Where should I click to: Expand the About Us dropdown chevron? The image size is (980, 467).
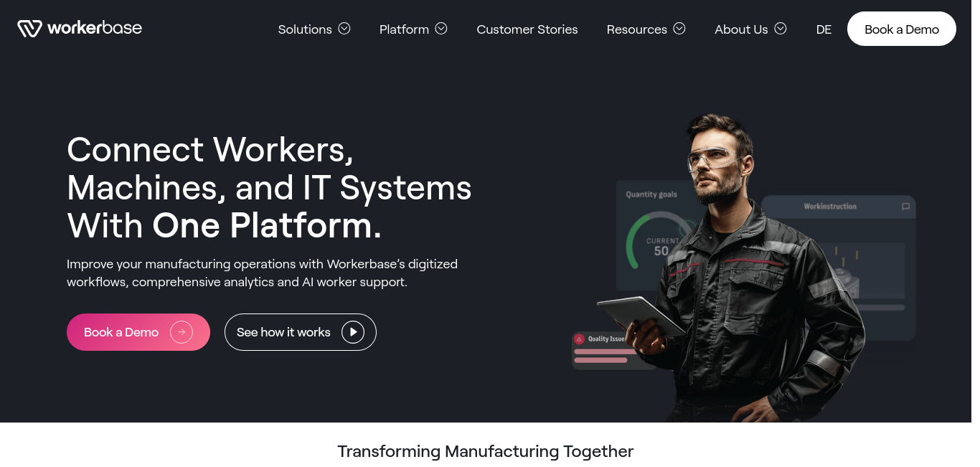click(x=781, y=29)
